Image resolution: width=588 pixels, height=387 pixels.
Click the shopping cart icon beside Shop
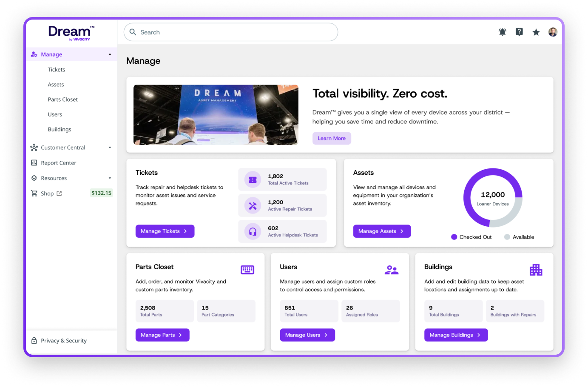point(34,193)
